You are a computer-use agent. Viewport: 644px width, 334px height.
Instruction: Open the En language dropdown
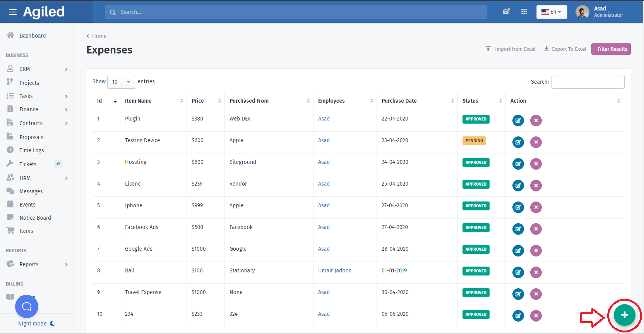[552, 12]
